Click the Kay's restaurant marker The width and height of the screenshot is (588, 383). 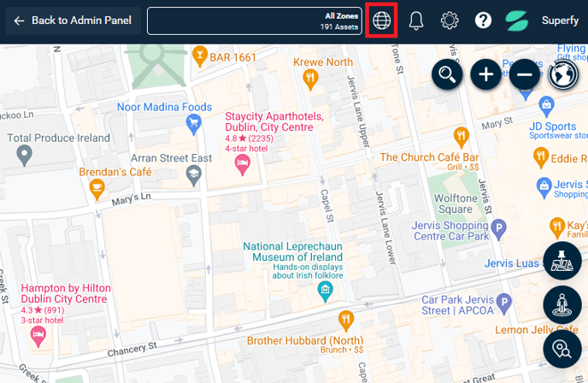pyautogui.click(x=557, y=227)
